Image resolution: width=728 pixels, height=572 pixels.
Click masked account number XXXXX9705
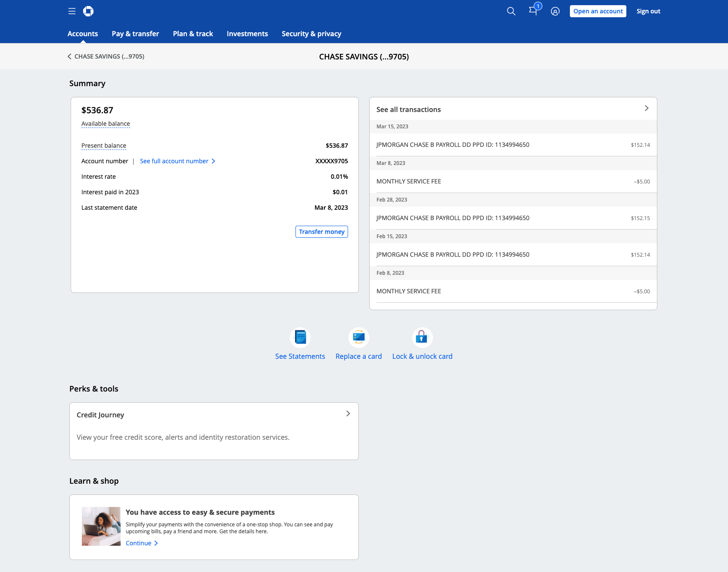[x=331, y=161]
